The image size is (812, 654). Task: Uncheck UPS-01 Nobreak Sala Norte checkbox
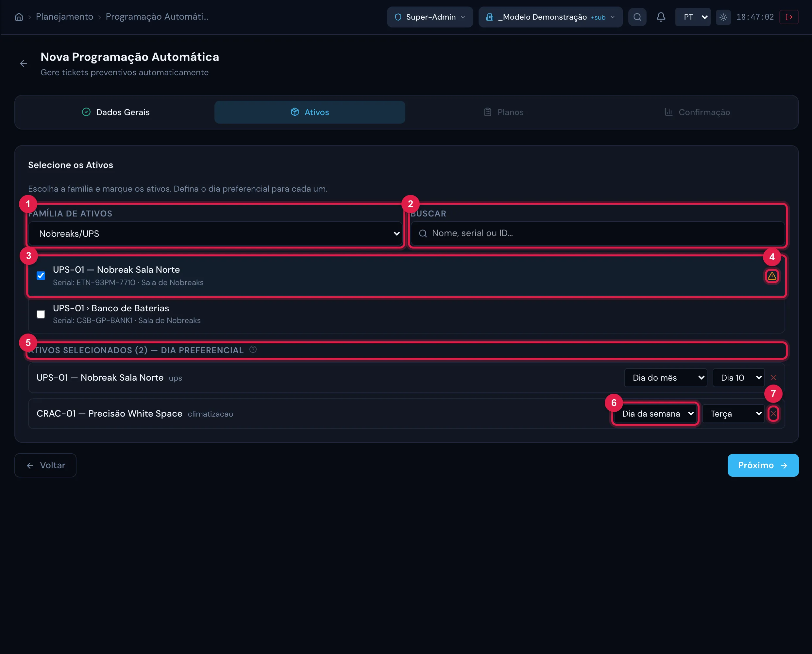click(41, 276)
